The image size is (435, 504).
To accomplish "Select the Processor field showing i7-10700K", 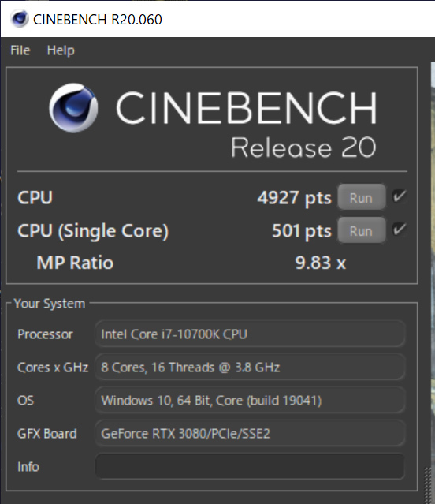I will [x=250, y=334].
